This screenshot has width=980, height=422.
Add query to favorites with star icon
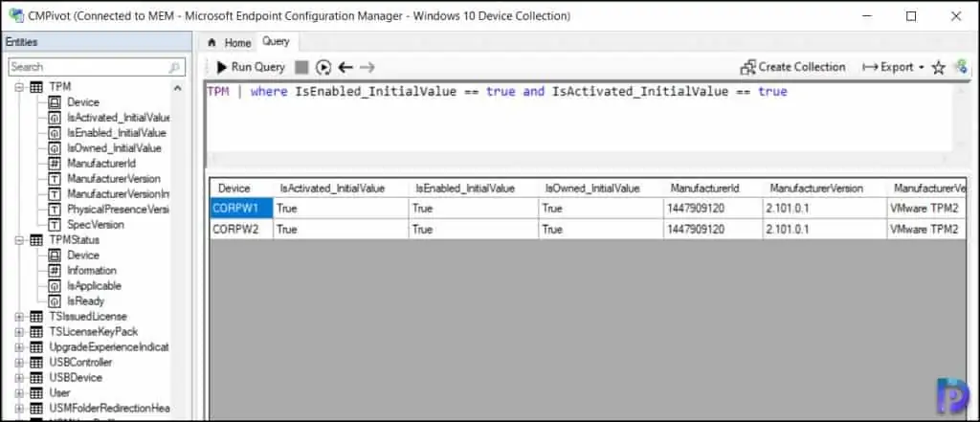tap(938, 68)
